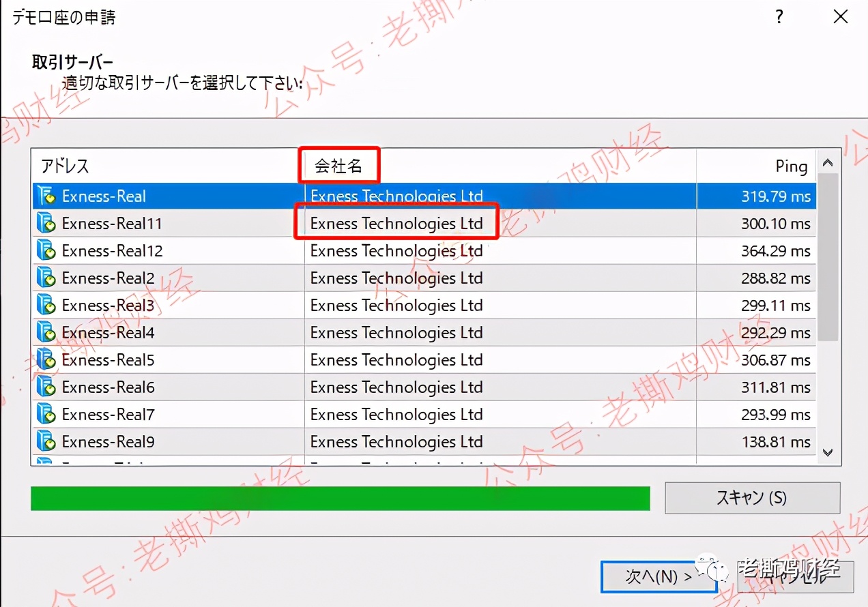Start a server scan with スキャン (S)
Viewport: 868px width, 607px height.
point(752,498)
